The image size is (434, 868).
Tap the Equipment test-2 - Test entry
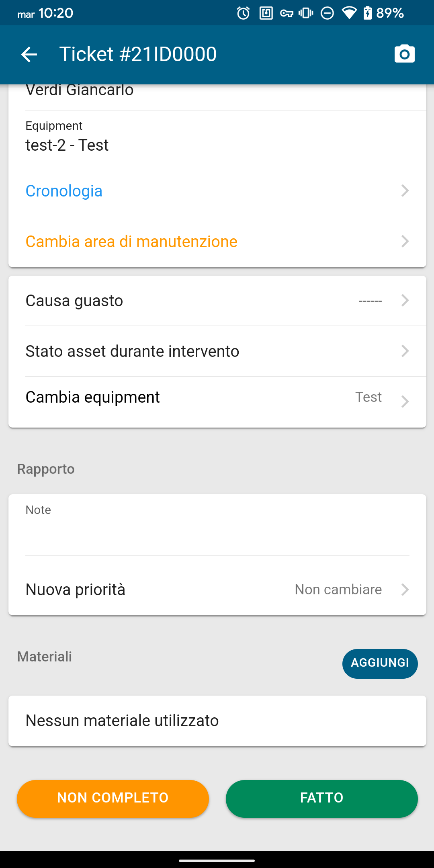point(67,145)
